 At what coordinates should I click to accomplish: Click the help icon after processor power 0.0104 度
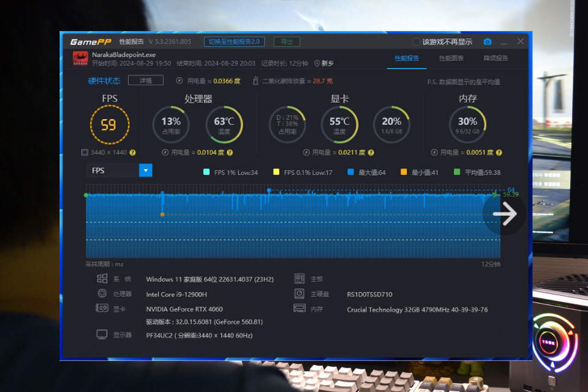(230, 153)
